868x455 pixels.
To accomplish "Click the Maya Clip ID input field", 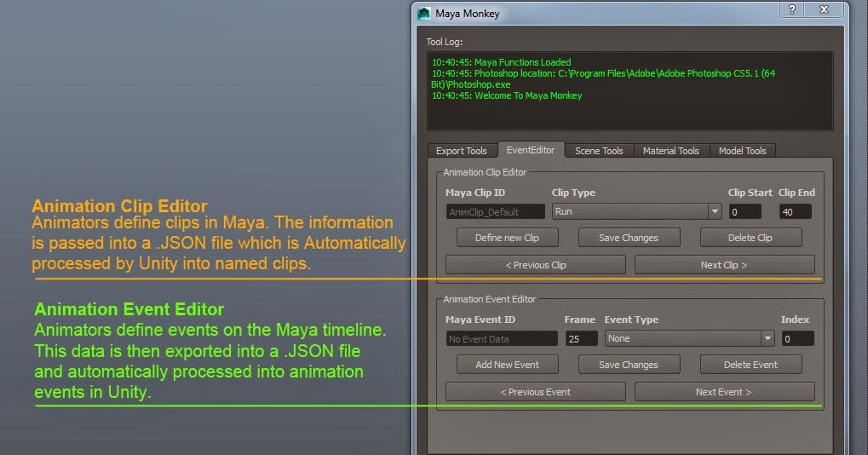I will (x=496, y=211).
